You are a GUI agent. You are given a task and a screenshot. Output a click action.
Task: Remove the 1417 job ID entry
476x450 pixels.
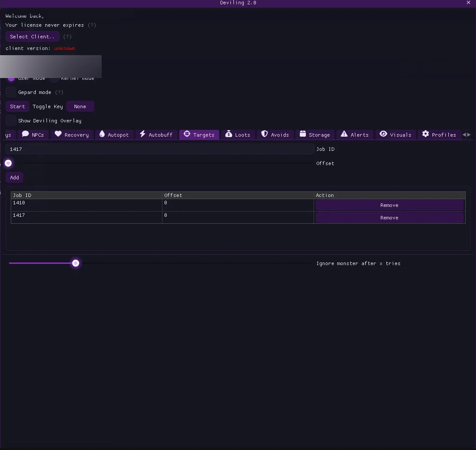coord(389,218)
